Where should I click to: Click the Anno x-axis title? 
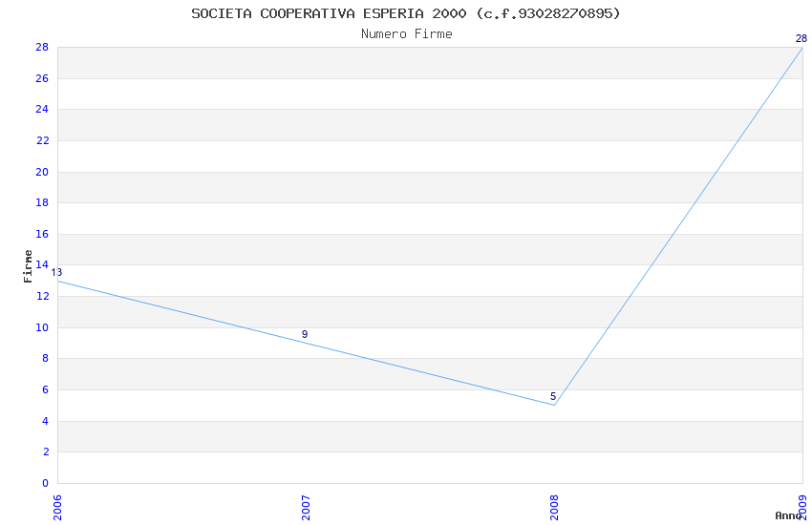[788, 515]
